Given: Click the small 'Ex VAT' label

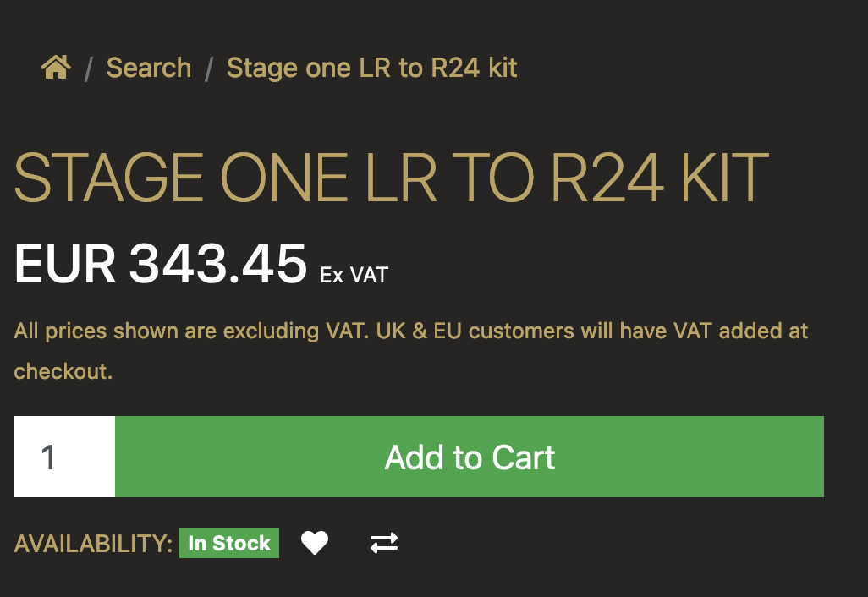Looking at the screenshot, I should 354,275.
